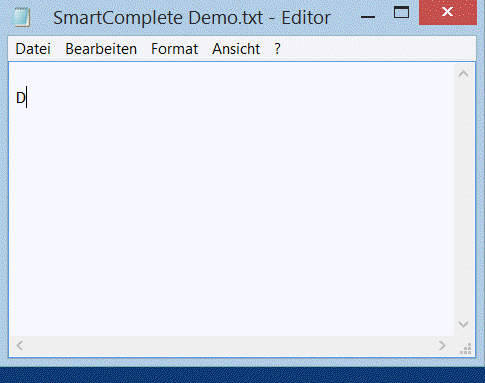
Task: Click the window resize grip corner
Action: click(x=465, y=348)
